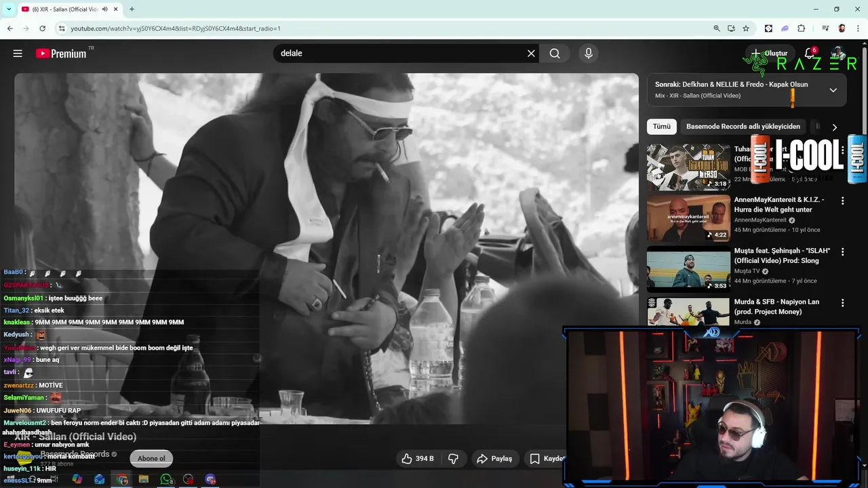Share the video via Paylaş
This screenshot has height=488, width=868.
click(494, 459)
